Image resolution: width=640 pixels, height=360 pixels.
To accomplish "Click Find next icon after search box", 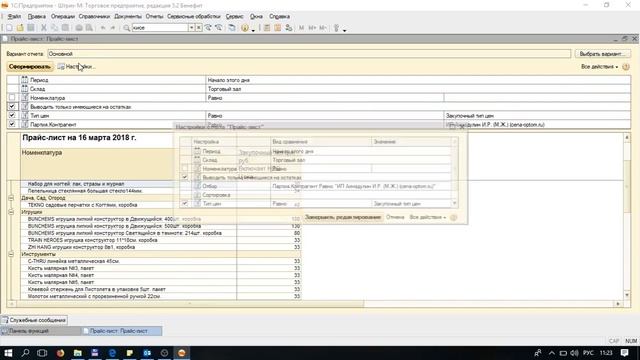I will (208, 28).
